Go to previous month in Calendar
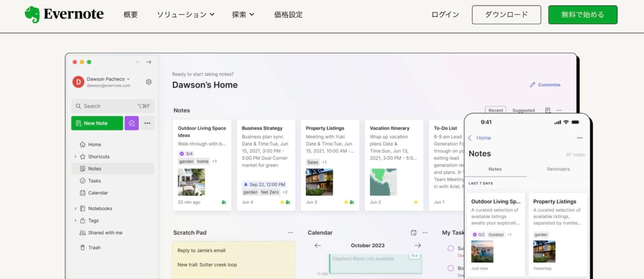The width and height of the screenshot is (644, 279). [318, 245]
